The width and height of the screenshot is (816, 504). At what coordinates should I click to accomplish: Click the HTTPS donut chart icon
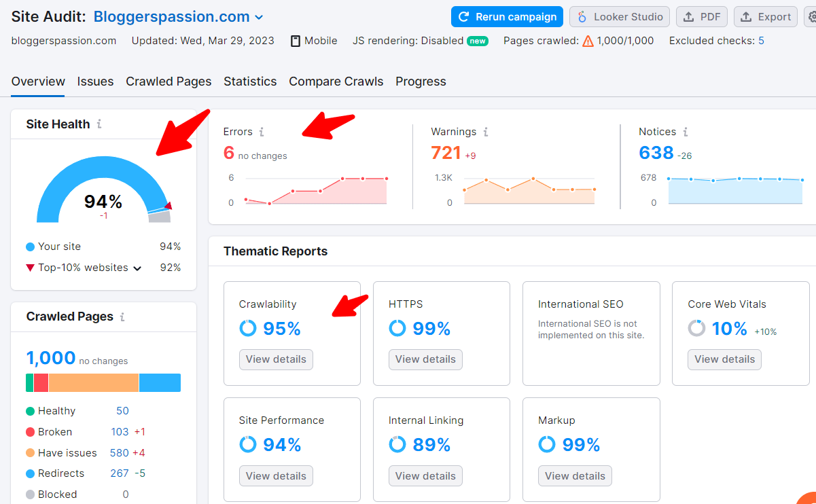click(397, 329)
